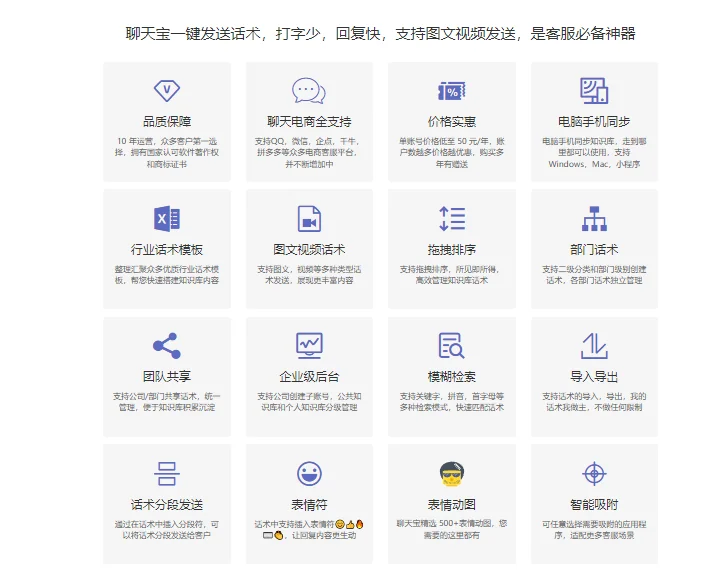Click the segmented blocks icon above 话术分段发送

coord(167,473)
